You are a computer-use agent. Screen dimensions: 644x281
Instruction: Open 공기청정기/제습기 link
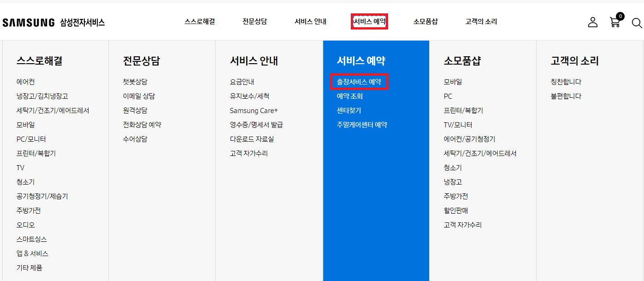[x=42, y=197]
